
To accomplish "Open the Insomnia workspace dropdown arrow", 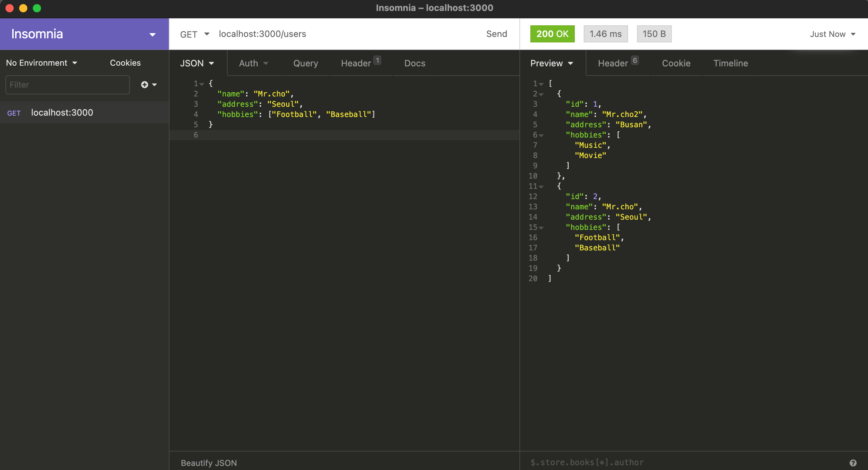I will point(152,35).
